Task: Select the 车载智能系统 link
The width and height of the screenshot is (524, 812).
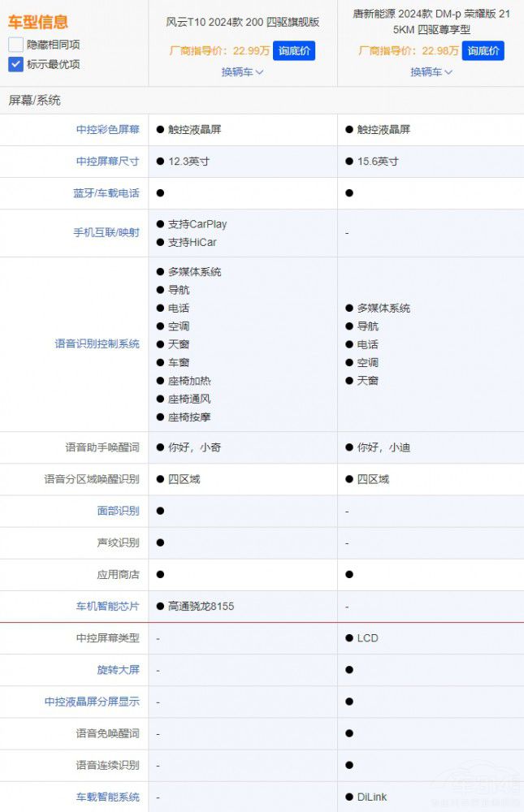Action: (107, 797)
